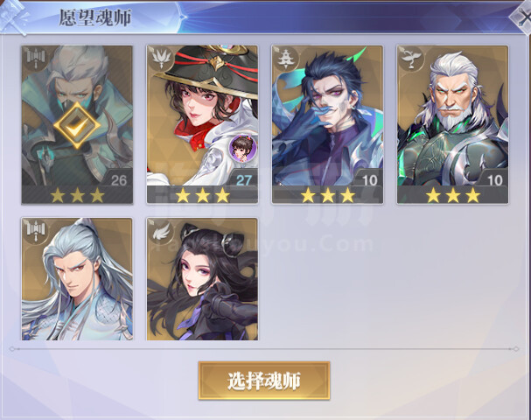Pick the black-haired woman in dark outfit
Screen dimensions: 531x420
[x=202, y=279]
